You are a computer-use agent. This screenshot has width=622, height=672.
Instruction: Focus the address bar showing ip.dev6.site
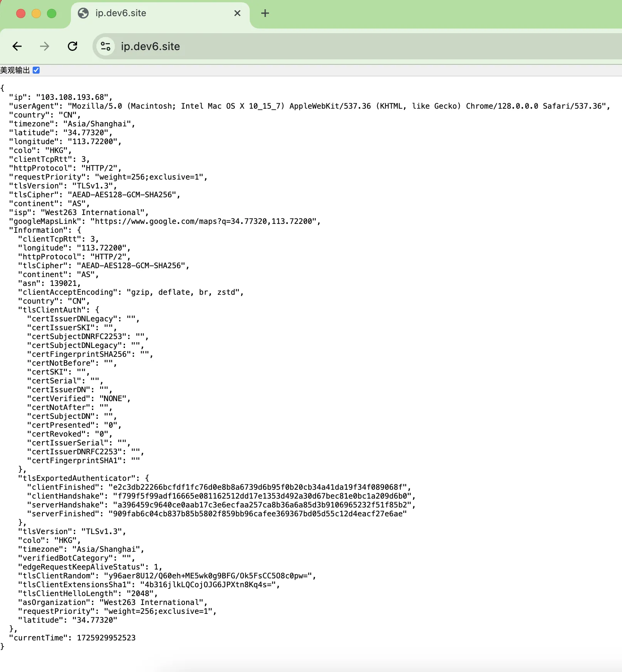coord(308,47)
